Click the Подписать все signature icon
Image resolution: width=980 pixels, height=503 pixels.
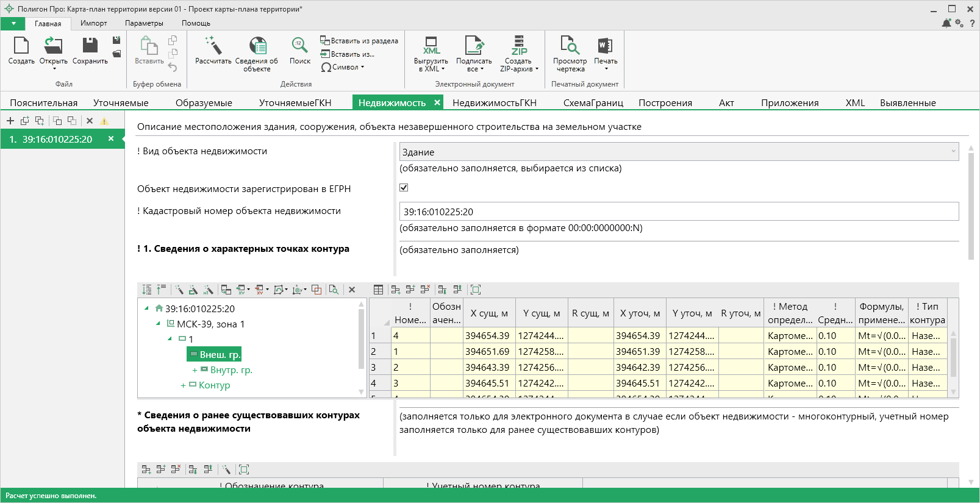[x=474, y=46]
